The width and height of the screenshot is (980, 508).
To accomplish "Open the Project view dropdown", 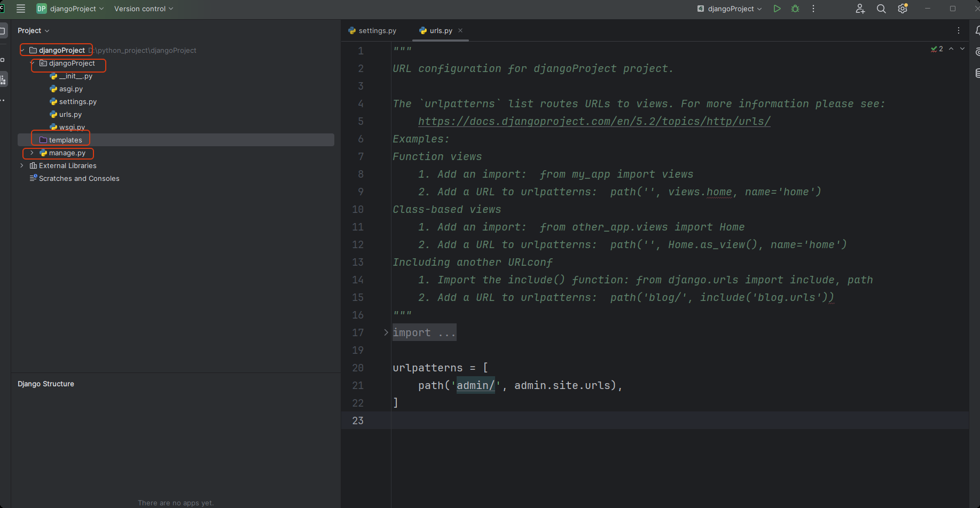I will 33,31.
